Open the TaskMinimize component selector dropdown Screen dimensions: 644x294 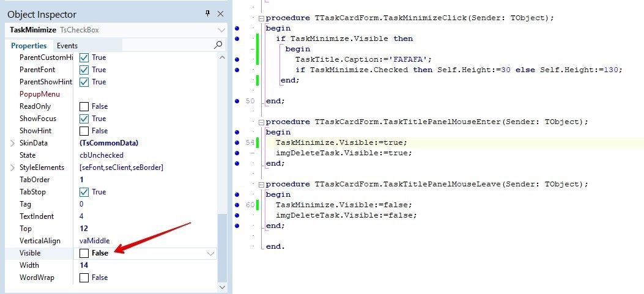point(221,30)
